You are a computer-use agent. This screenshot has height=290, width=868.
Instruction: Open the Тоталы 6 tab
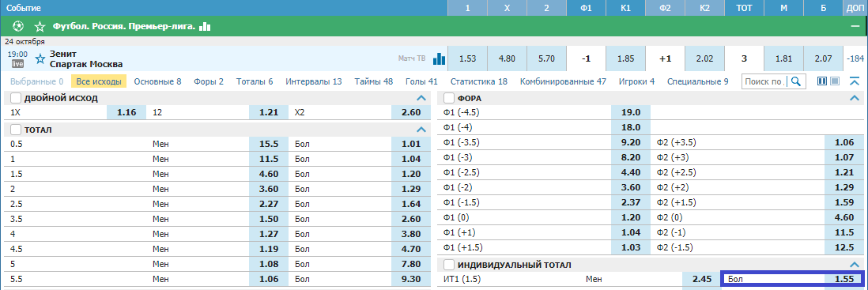[x=255, y=81]
